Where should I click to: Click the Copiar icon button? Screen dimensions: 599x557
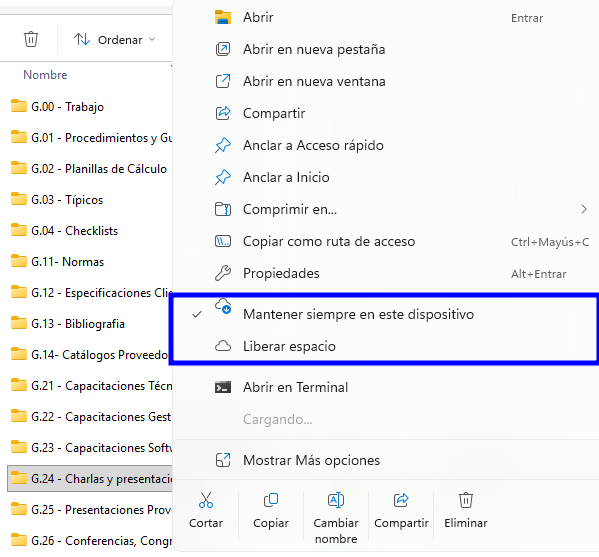coord(271,500)
